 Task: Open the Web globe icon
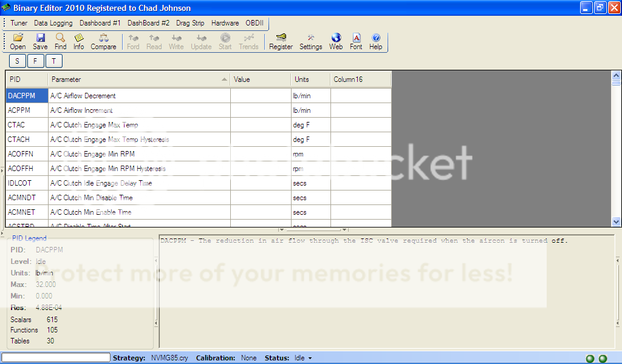click(336, 42)
